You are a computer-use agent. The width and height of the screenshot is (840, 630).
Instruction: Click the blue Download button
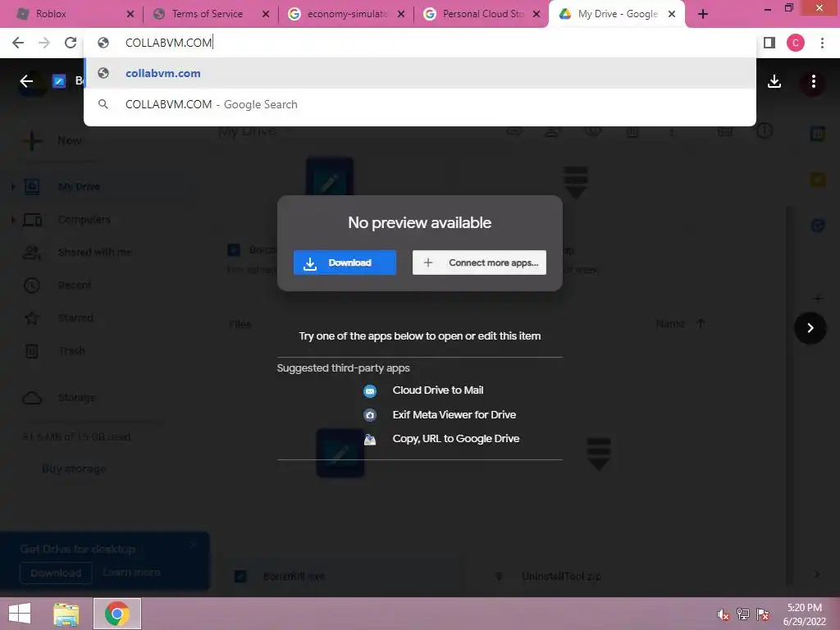pos(345,262)
